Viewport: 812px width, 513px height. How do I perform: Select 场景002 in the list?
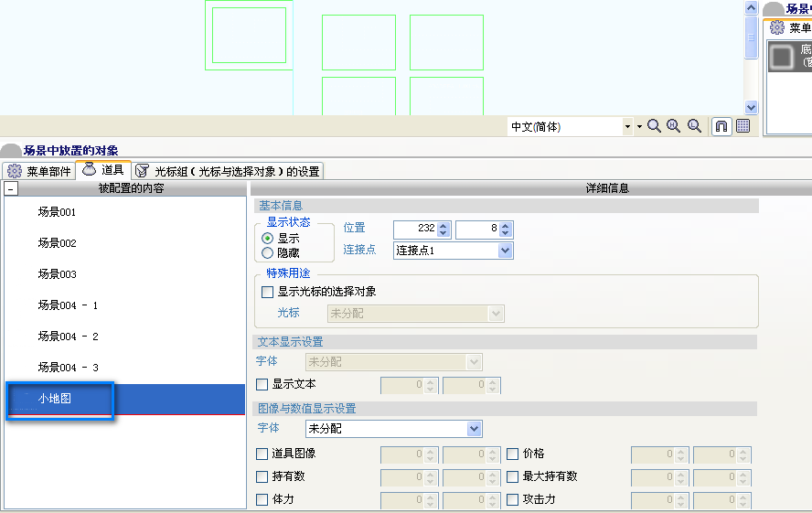point(124,242)
